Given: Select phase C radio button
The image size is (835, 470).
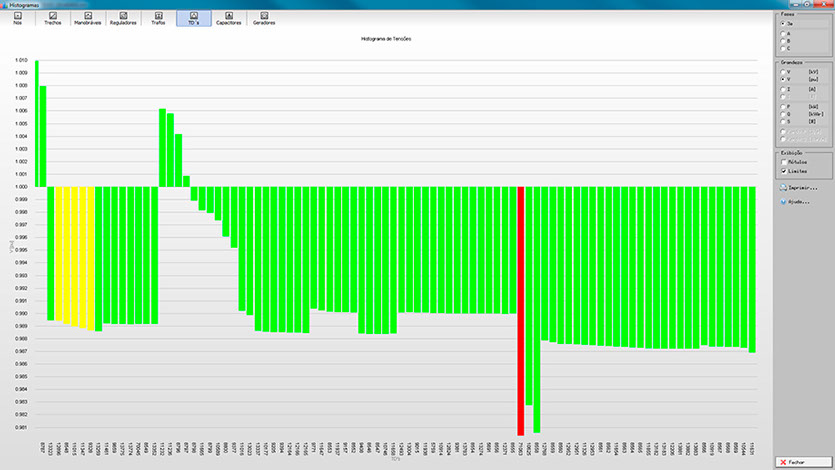Looking at the screenshot, I should click(783, 47).
